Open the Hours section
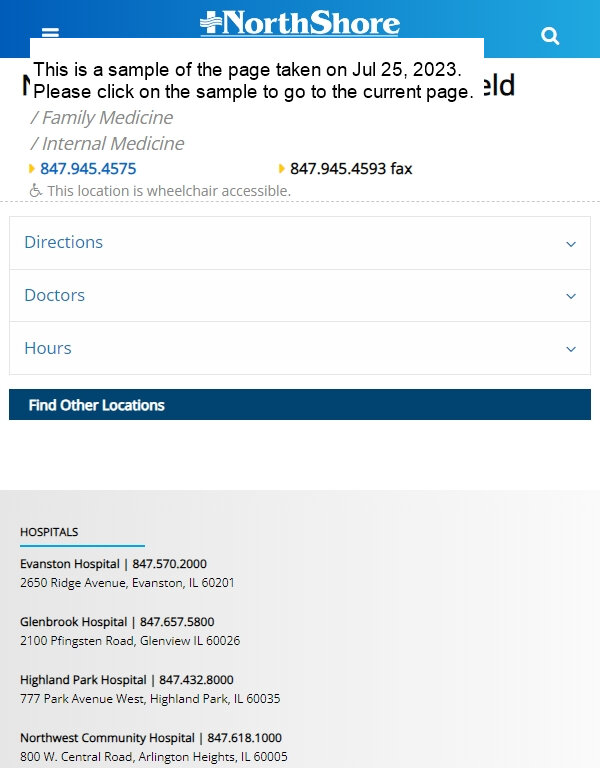600x768 pixels. [x=300, y=348]
